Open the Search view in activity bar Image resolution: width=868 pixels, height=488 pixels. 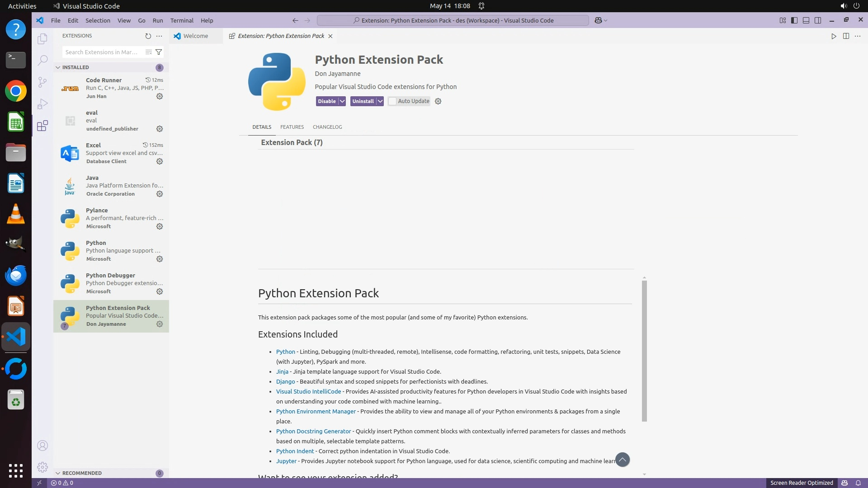click(42, 60)
